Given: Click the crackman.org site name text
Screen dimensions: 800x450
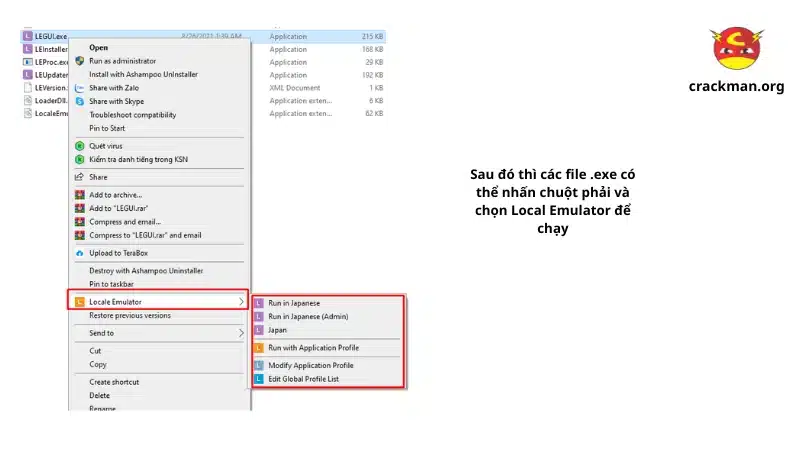Looking at the screenshot, I should point(736,86).
